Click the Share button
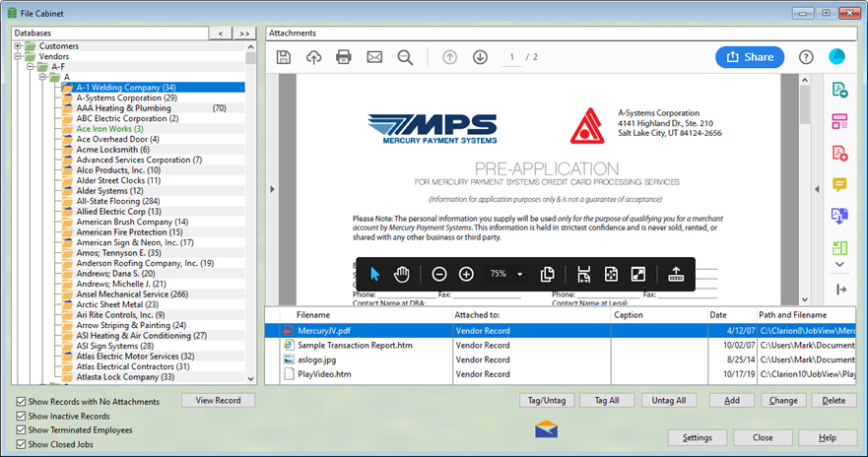The image size is (868, 457). 750,57
